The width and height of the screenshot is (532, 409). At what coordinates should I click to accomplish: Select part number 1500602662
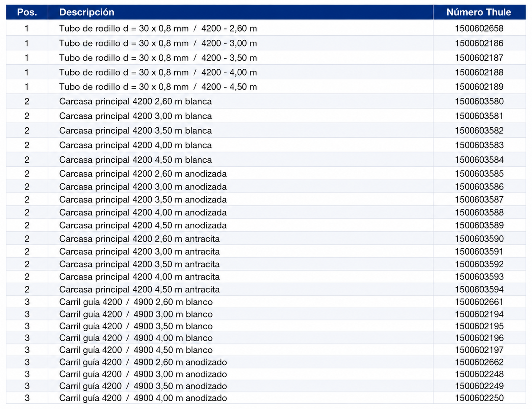pyautogui.click(x=479, y=362)
